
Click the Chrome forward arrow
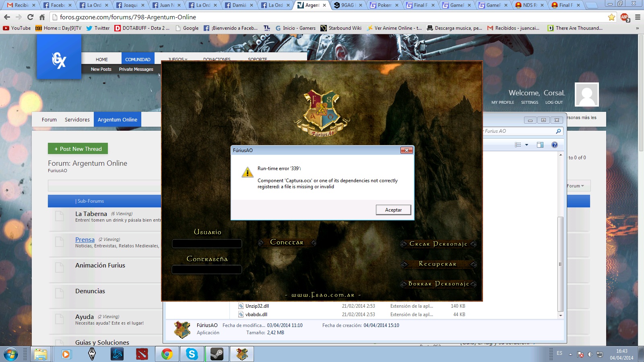point(19,17)
